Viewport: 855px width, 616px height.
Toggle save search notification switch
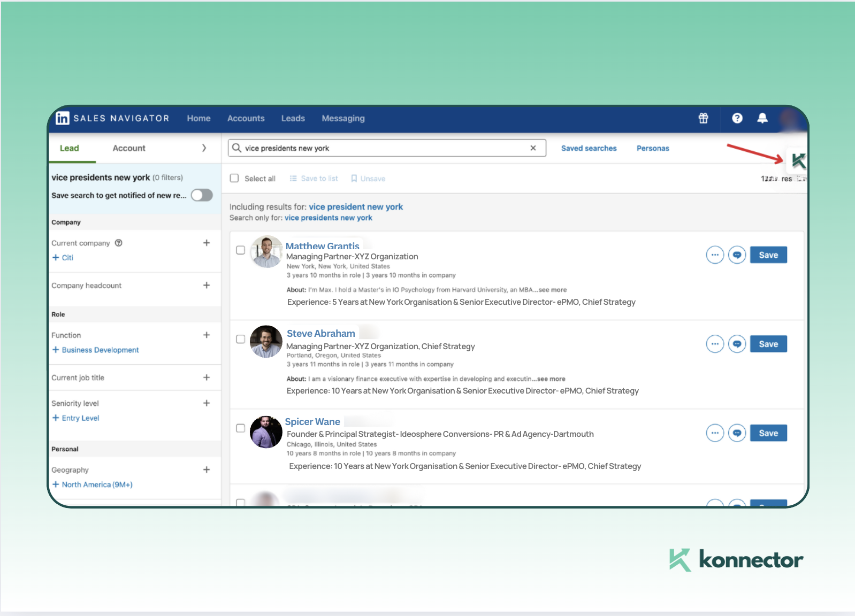pos(202,195)
